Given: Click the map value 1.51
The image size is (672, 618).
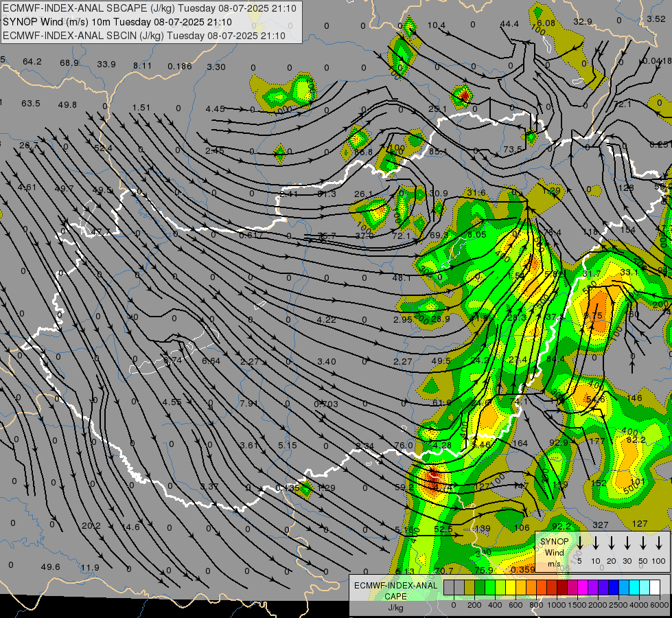Looking at the screenshot, I should tap(141, 107).
